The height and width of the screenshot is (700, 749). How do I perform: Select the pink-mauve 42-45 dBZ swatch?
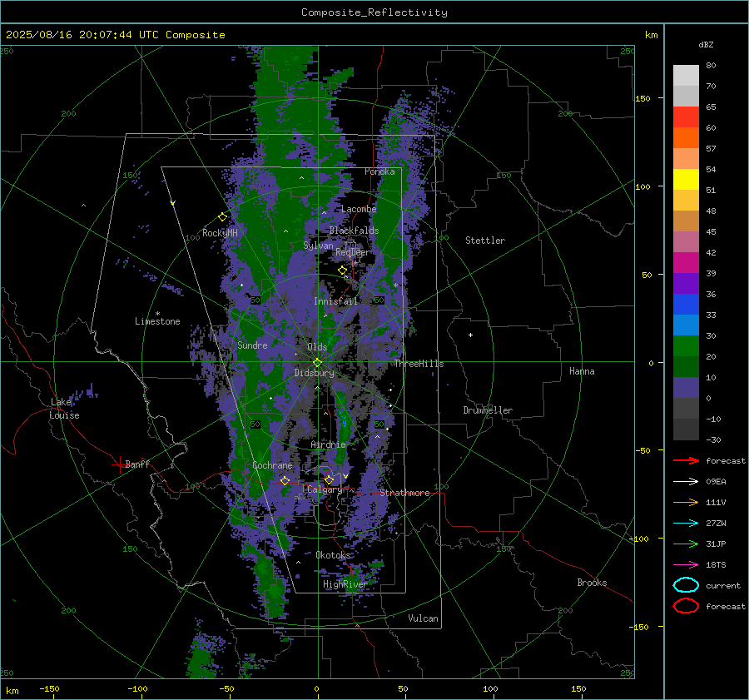coord(686,242)
